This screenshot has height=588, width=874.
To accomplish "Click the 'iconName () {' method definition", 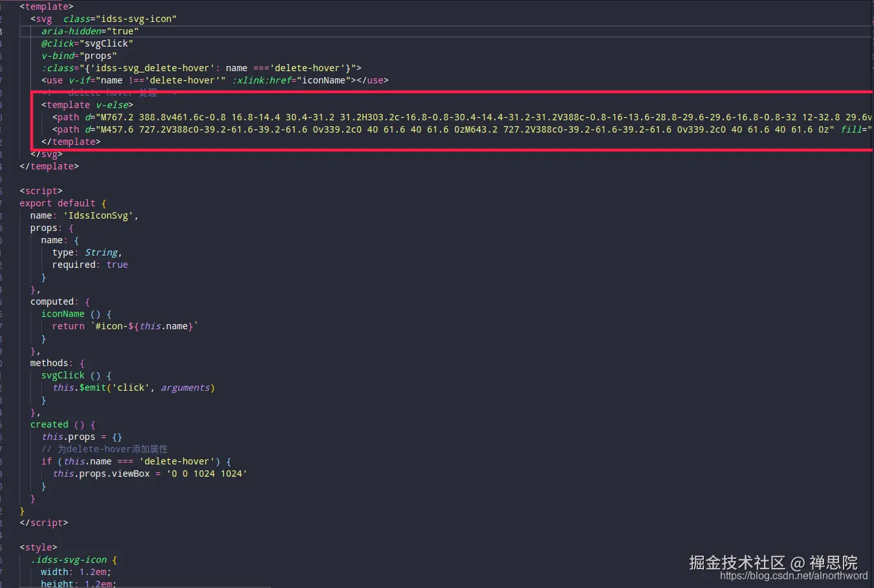I will click(76, 314).
